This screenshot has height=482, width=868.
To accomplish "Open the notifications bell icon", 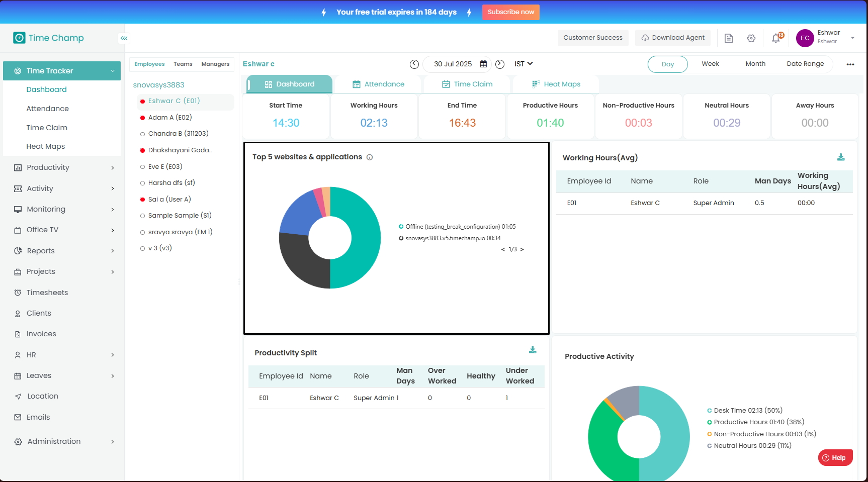I will tap(776, 38).
